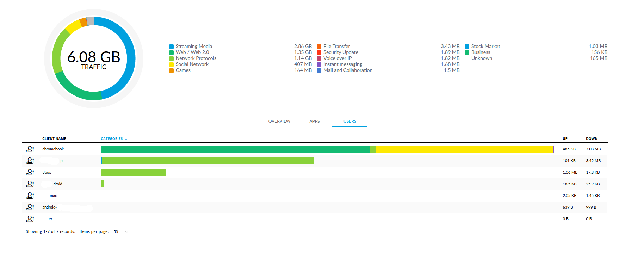Viewport: 644px width, 272px height.
Task: Click the Down column header
Action: [x=592, y=138]
